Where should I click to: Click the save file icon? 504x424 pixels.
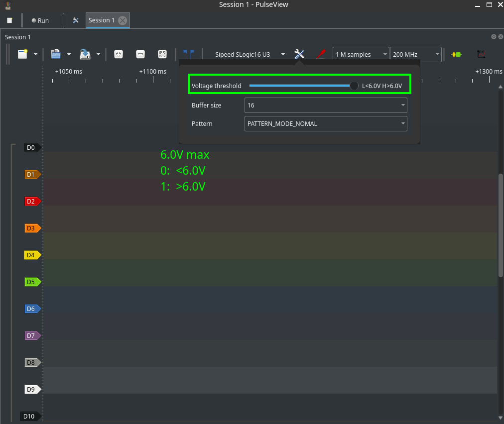85,54
